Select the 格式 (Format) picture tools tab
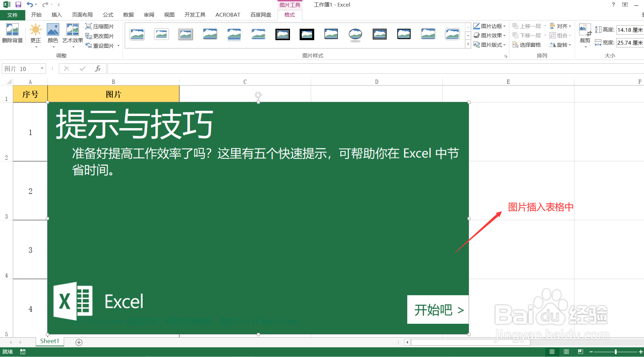 290,15
